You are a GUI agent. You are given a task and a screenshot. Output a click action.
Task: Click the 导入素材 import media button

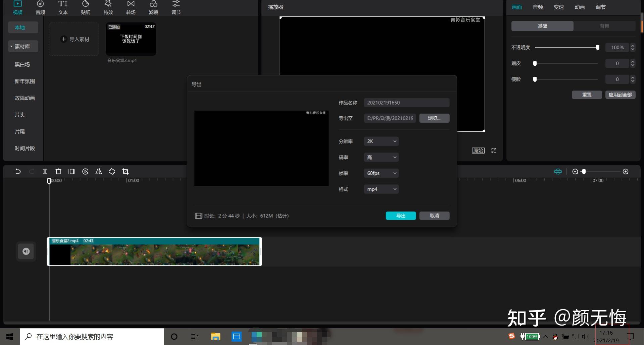click(74, 39)
